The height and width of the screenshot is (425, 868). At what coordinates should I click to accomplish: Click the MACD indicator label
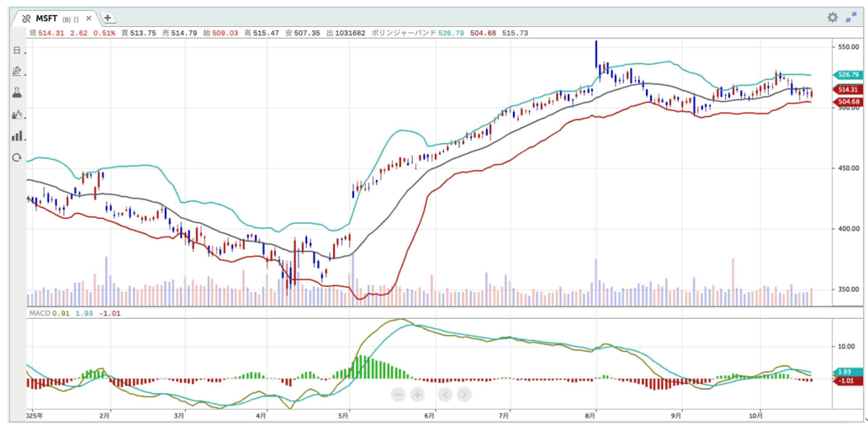pyautogui.click(x=39, y=313)
